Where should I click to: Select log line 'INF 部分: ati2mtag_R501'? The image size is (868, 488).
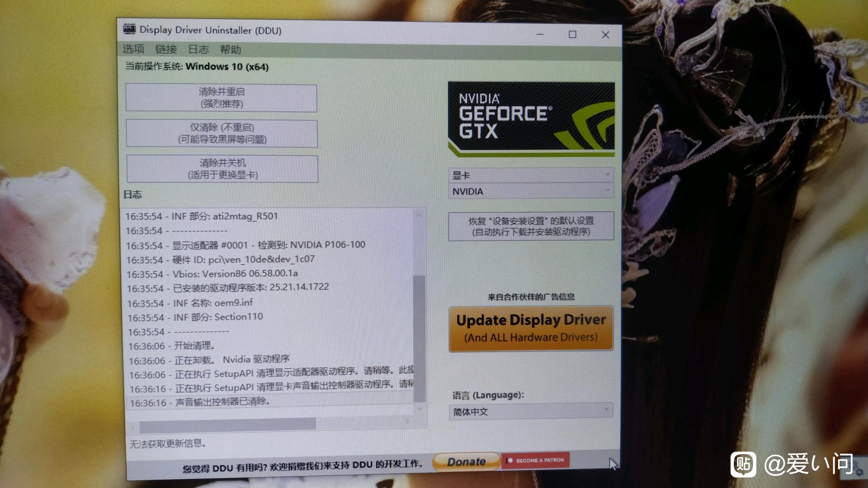coord(202,216)
